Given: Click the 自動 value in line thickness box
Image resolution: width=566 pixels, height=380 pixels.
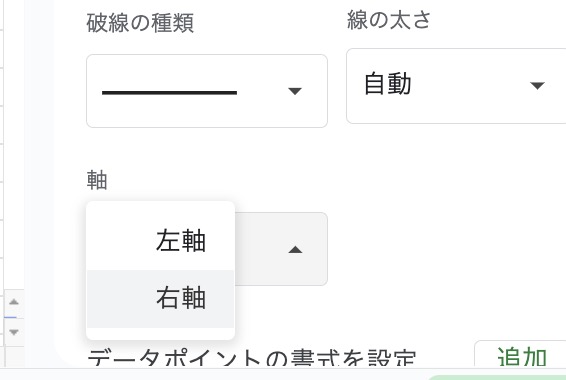Looking at the screenshot, I should pos(388,83).
